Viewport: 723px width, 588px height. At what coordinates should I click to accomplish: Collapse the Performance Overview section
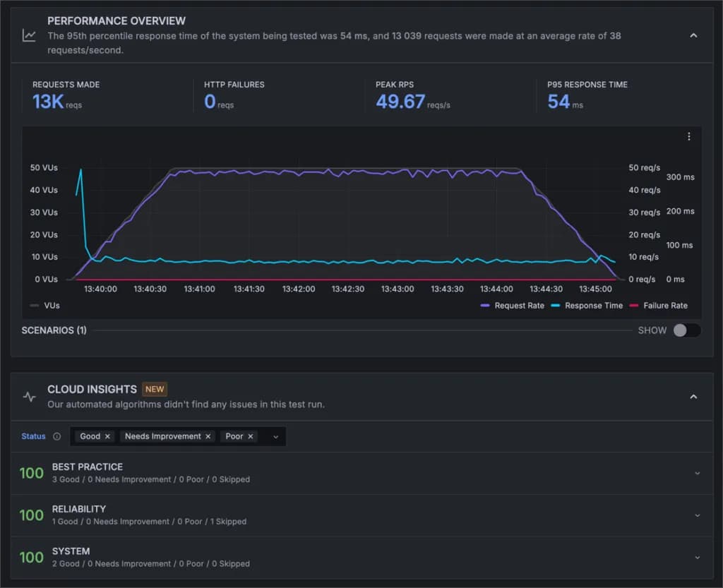click(693, 35)
